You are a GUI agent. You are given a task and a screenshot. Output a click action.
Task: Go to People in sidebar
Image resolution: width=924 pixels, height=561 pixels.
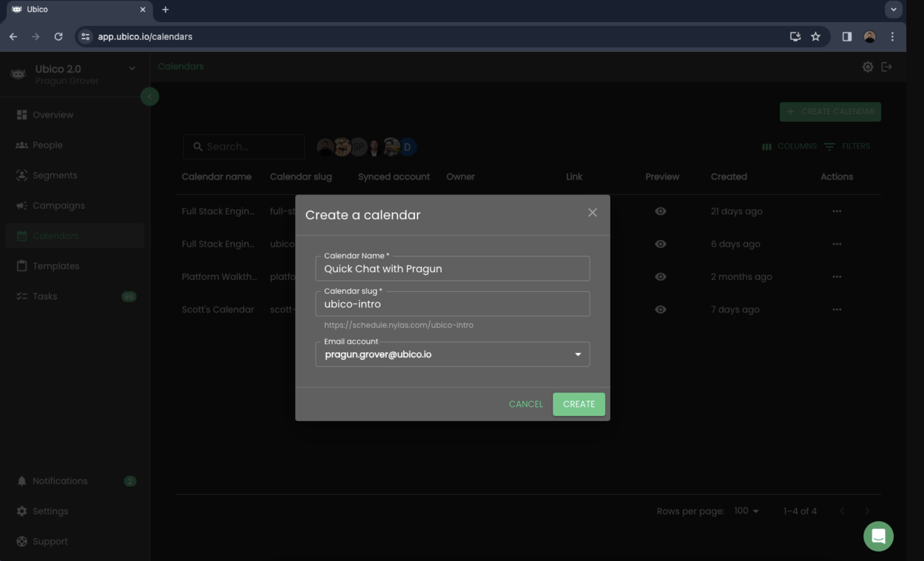click(75, 145)
